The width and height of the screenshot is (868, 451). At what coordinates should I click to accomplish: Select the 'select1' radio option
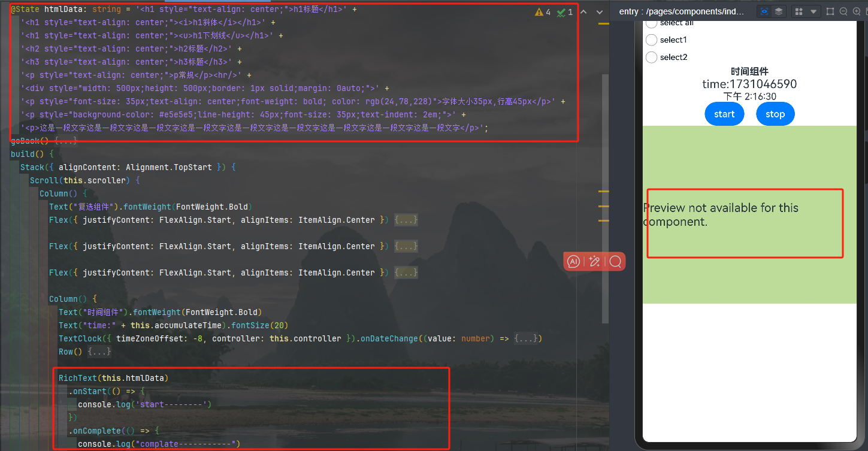tap(651, 40)
